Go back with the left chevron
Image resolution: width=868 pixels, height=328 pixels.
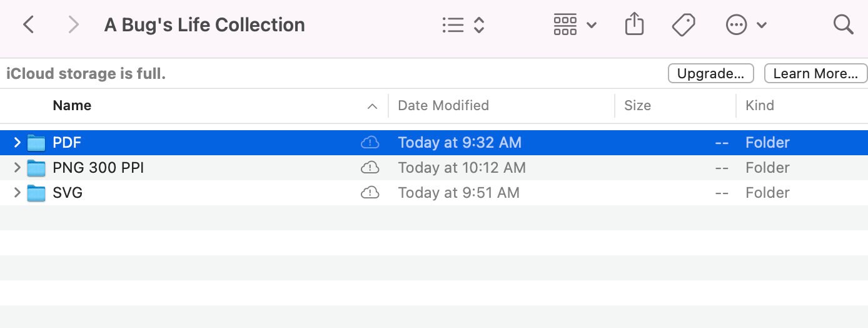(28, 25)
